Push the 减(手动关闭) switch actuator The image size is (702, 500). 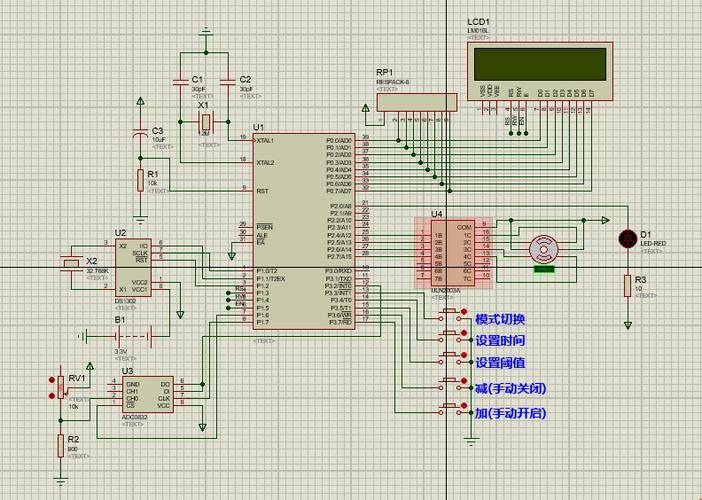[x=449, y=379]
